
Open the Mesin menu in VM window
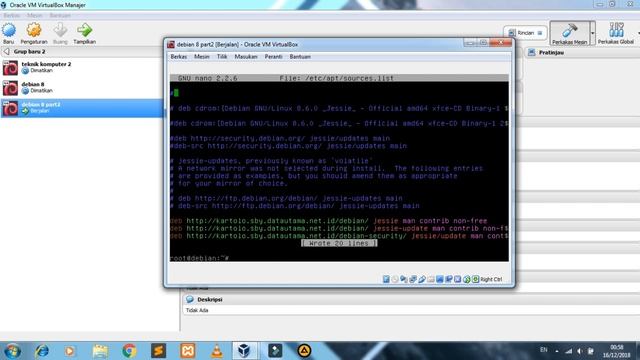tap(202, 57)
